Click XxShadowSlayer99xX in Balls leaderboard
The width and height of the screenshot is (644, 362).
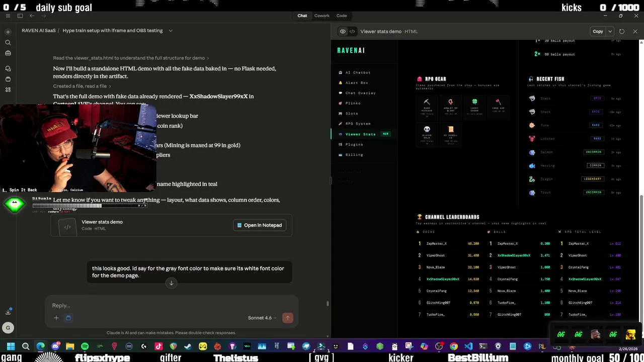514,255
